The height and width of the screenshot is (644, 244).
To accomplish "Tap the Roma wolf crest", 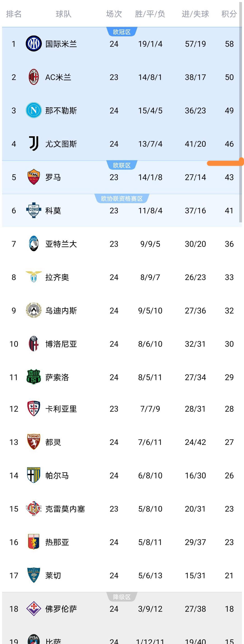I will (34, 177).
